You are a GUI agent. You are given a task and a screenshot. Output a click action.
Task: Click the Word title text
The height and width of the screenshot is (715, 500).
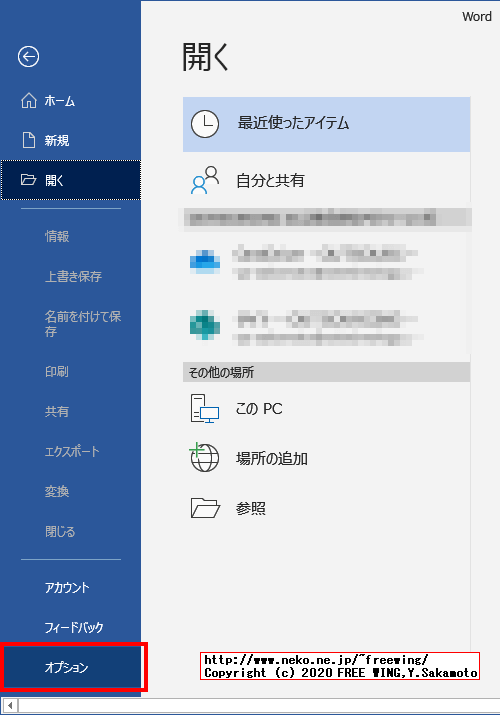pyautogui.click(x=477, y=16)
